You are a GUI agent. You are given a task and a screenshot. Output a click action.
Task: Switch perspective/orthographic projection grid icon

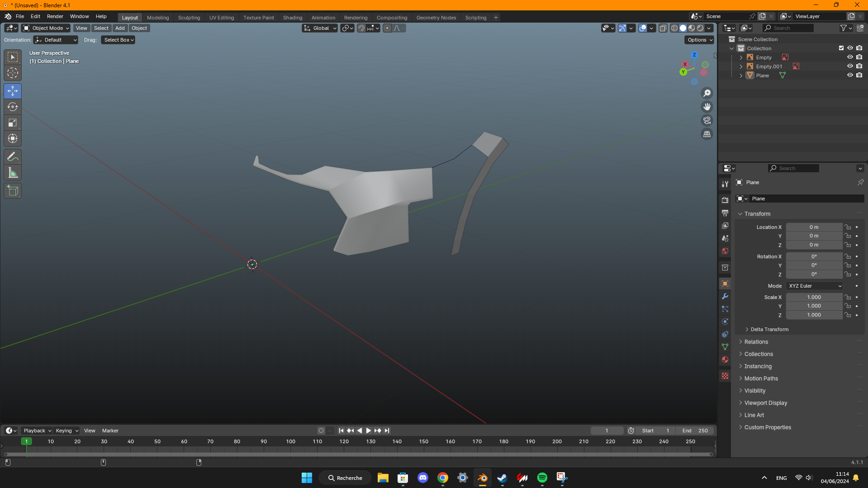707,134
